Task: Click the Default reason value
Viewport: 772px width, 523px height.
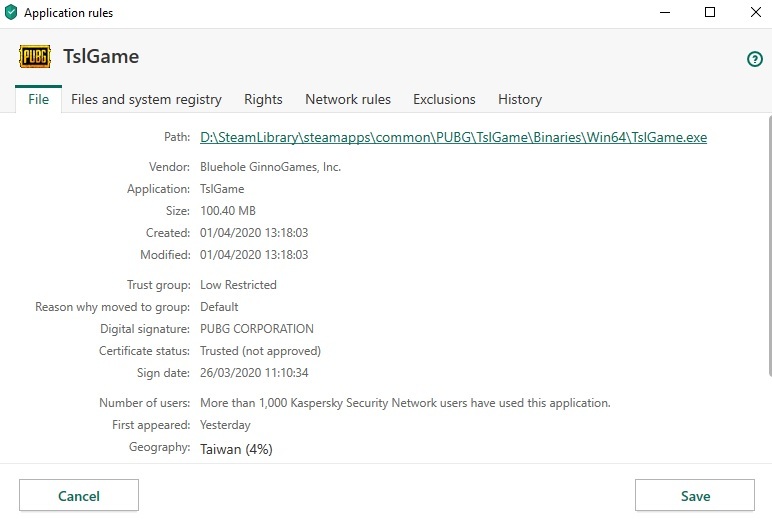Action: 219,307
